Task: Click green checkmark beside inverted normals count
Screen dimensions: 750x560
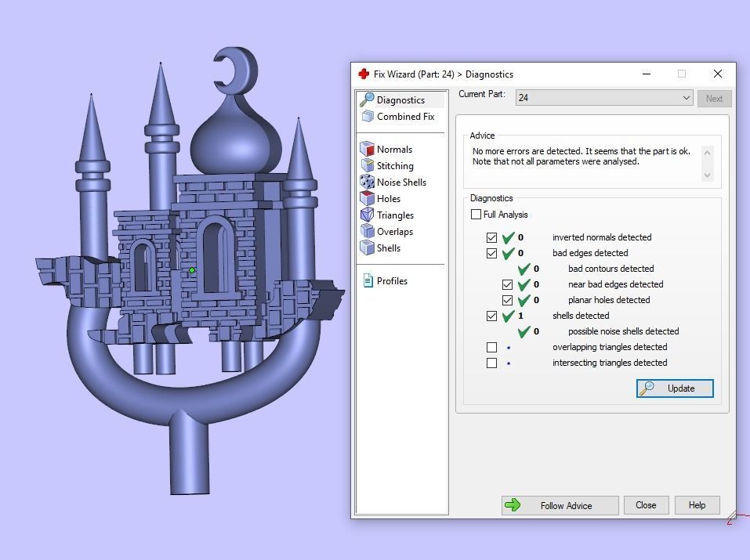Action: pyautogui.click(x=509, y=237)
